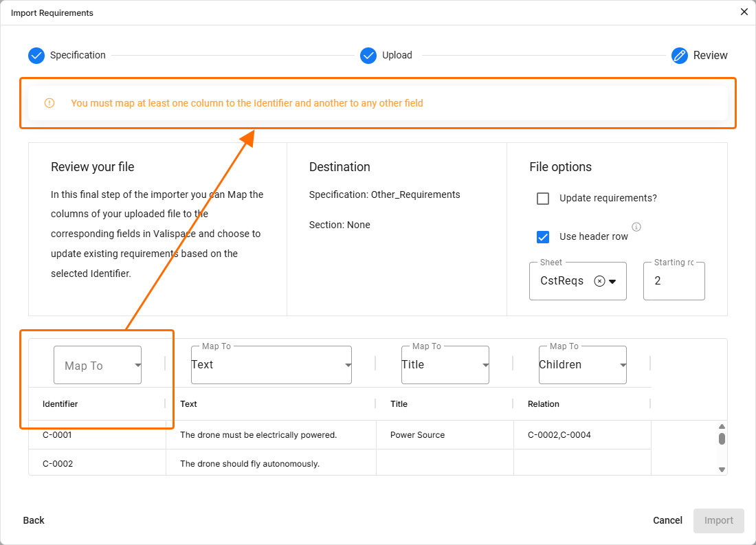Click info icon beside Use header row

(x=636, y=227)
